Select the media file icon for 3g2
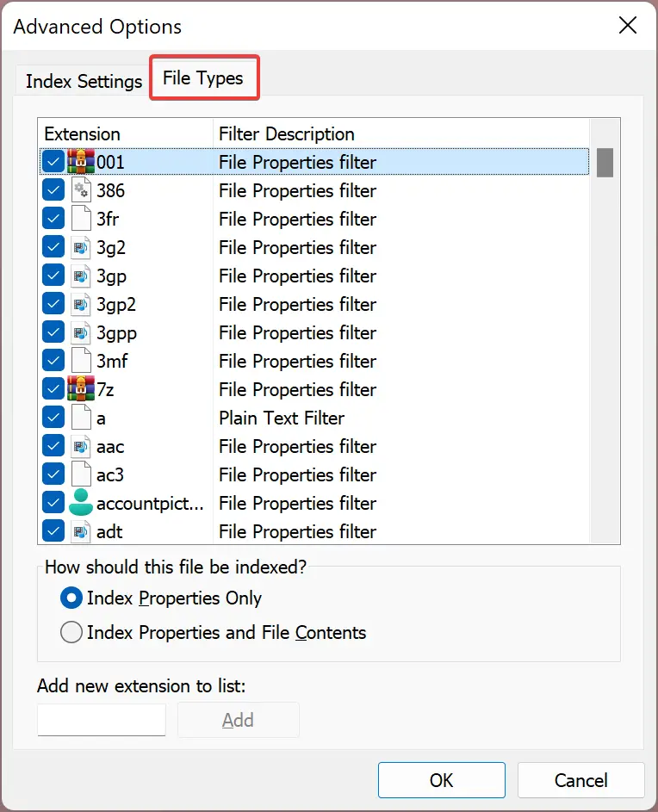The height and width of the screenshot is (812, 658). tap(81, 247)
